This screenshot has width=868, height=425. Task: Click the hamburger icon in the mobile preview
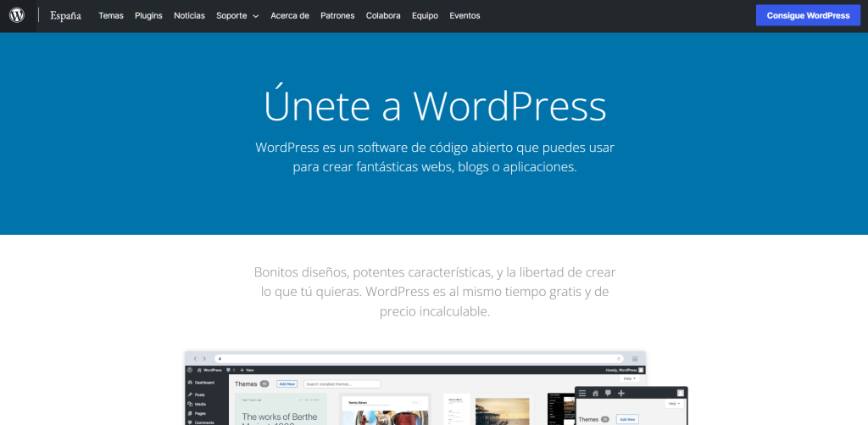582,393
